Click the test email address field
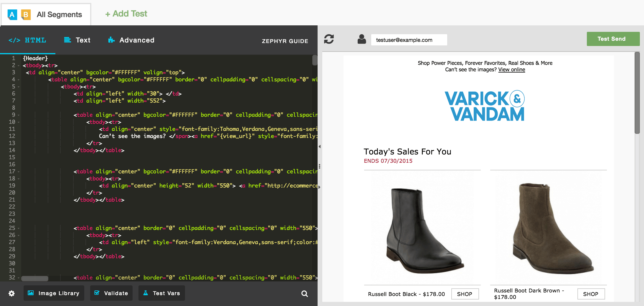644x306 pixels. [409, 40]
